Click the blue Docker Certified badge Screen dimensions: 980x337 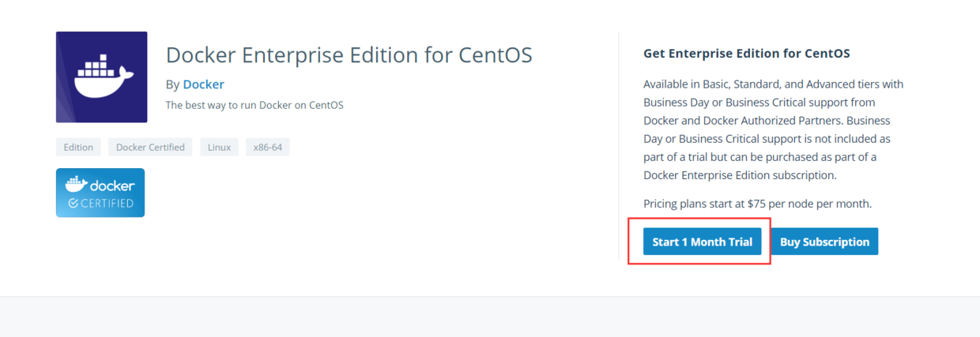point(100,193)
